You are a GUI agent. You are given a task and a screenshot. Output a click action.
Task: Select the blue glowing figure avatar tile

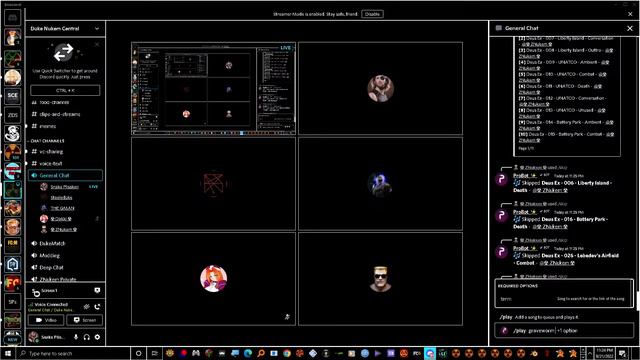(380, 184)
